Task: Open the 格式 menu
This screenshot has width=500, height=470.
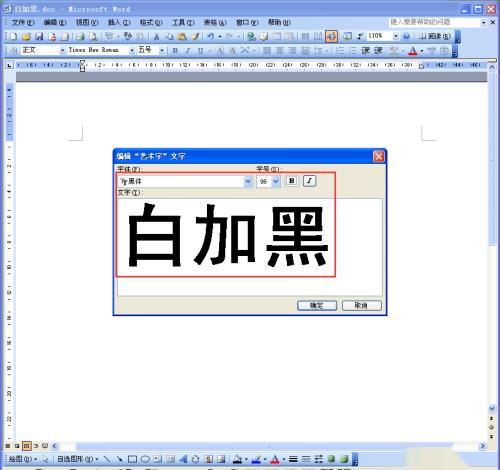Action: [x=151, y=22]
